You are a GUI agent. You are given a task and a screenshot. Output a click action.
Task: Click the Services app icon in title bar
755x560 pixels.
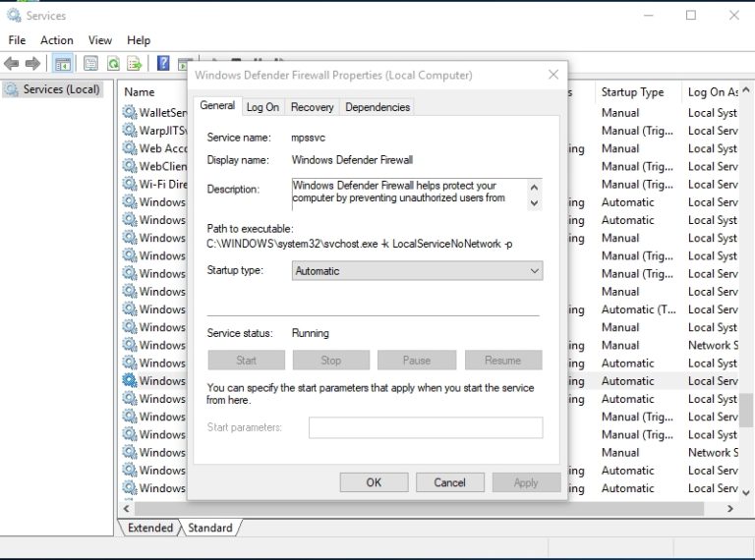pyautogui.click(x=14, y=16)
